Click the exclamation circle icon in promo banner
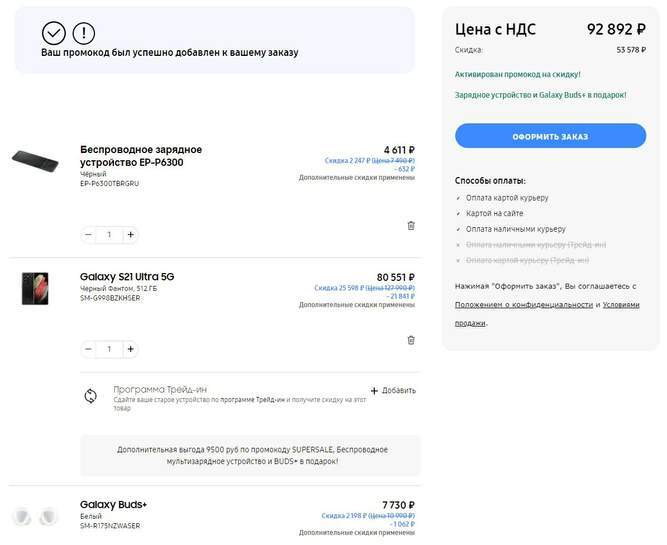Viewport: 667px width, 545px height. pos(84,33)
